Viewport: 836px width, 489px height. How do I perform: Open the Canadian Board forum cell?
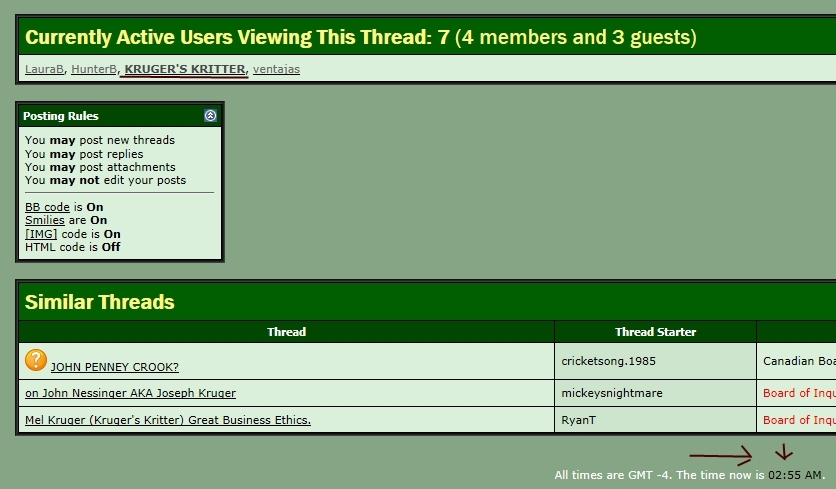click(x=799, y=361)
